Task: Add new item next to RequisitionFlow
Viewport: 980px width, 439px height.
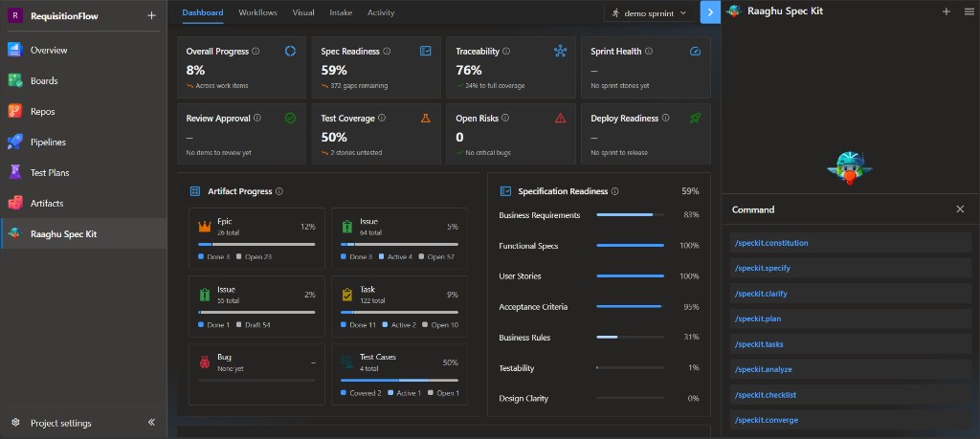Action: coord(151,15)
